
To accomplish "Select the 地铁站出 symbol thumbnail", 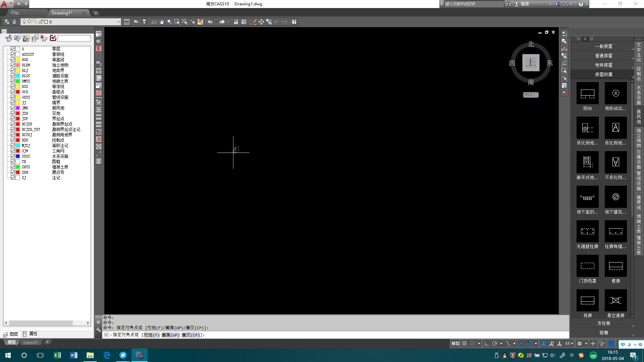I will pos(615,94).
